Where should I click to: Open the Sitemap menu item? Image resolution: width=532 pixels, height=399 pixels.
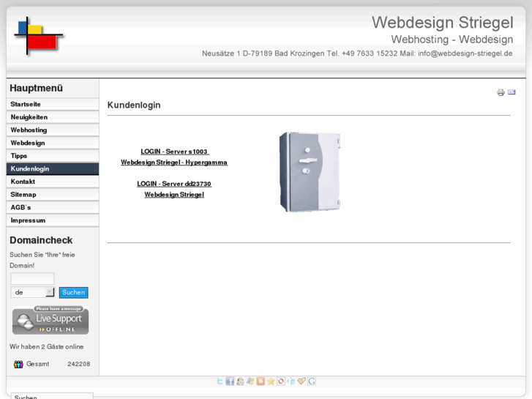coord(53,195)
